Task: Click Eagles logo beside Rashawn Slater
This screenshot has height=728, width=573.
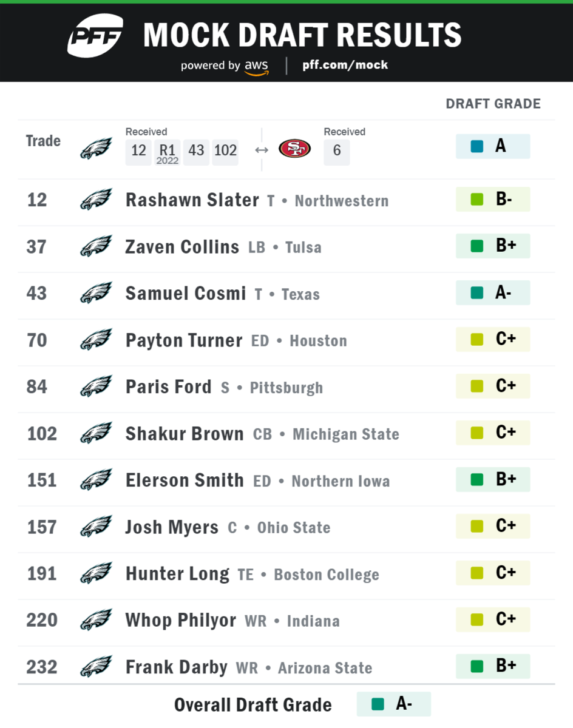Action: click(96, 200)
